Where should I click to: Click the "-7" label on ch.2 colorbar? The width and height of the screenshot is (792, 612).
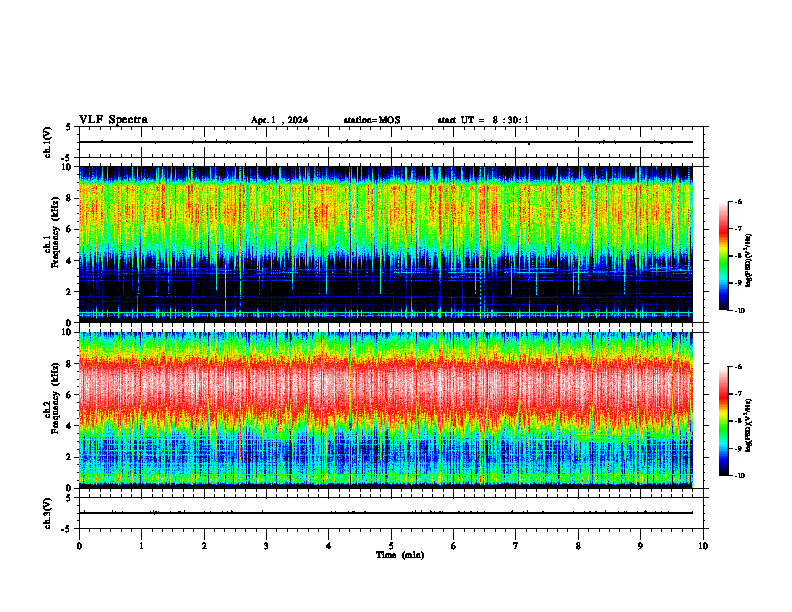738,394
